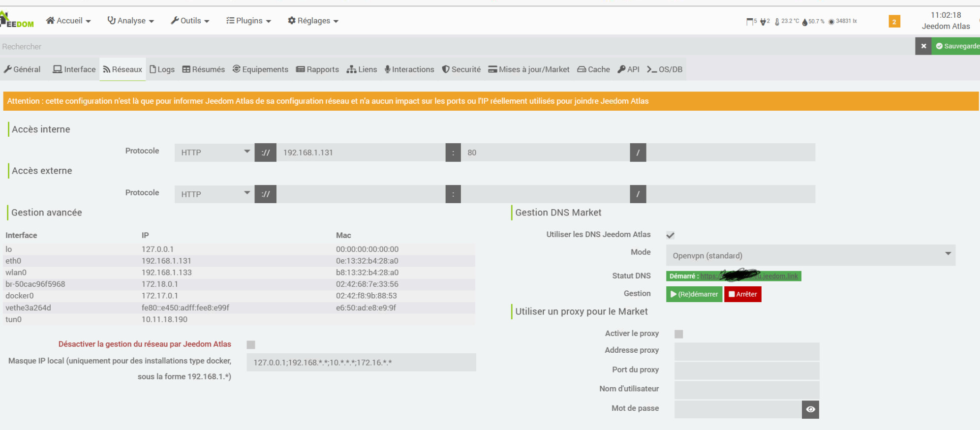
Task: Switch to the Securité tab
Action: pyautogui.click(x=461, y=69)
